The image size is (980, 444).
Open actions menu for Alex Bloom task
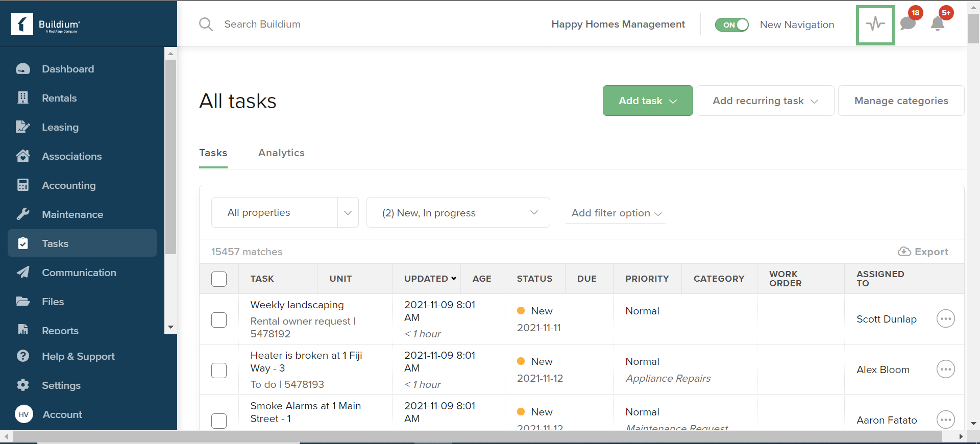[x=946, y=369]
